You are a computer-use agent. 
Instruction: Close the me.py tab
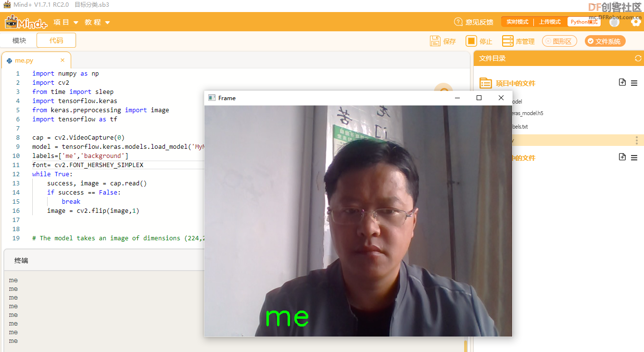(x=63, y=60)
